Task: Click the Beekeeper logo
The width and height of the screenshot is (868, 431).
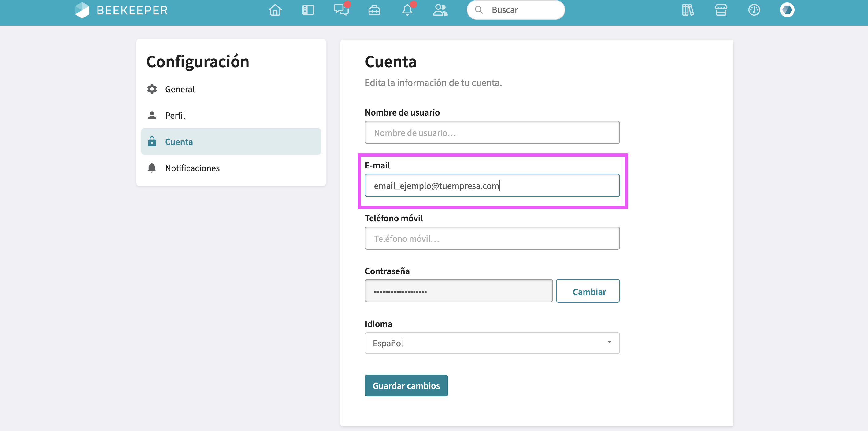Action: click(x=121, y=10)
